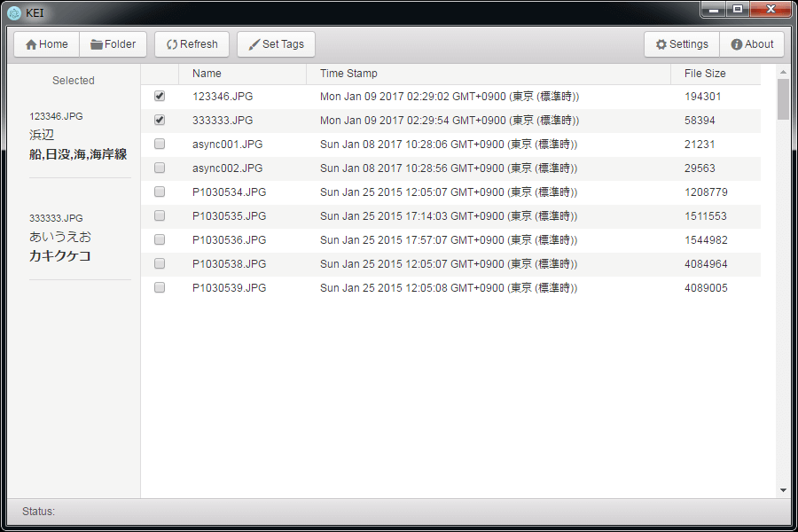Click the scrollbar up arrow
This screenshot has height=532, width=798.
tap(783, 73)
